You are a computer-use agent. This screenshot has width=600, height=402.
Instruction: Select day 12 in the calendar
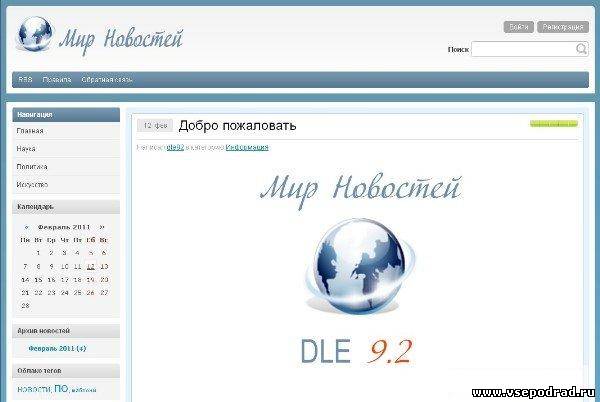click(90, 266)
